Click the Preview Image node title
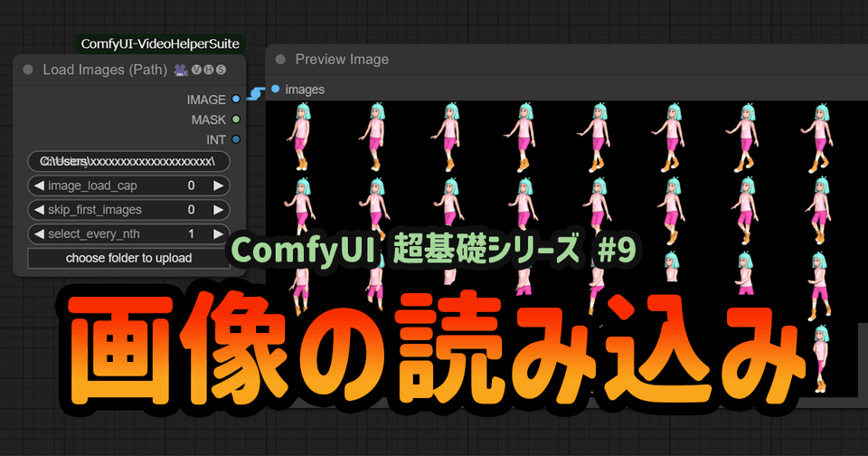The height and width of the screenshot is (456, 868). (x=342, y=60)
